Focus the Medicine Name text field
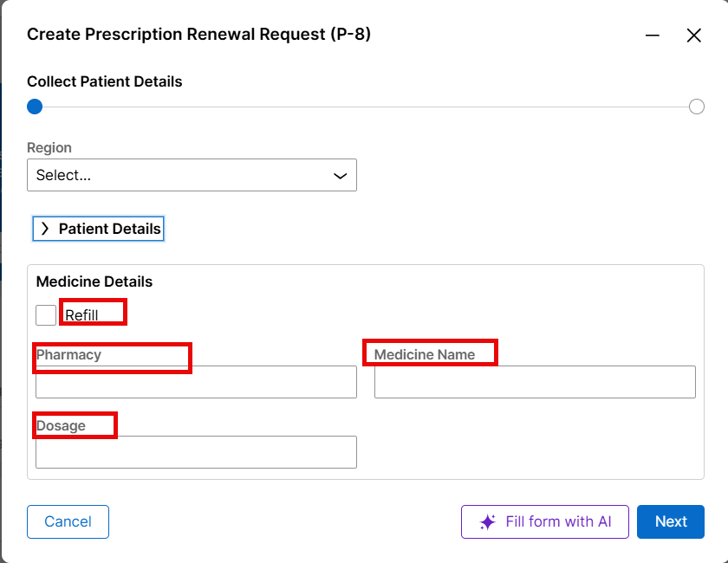The image size is (728, 563). pos(535,381)
